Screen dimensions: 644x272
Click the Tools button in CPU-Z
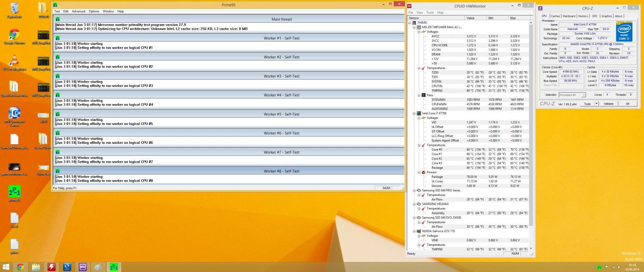tap(588, 104)
